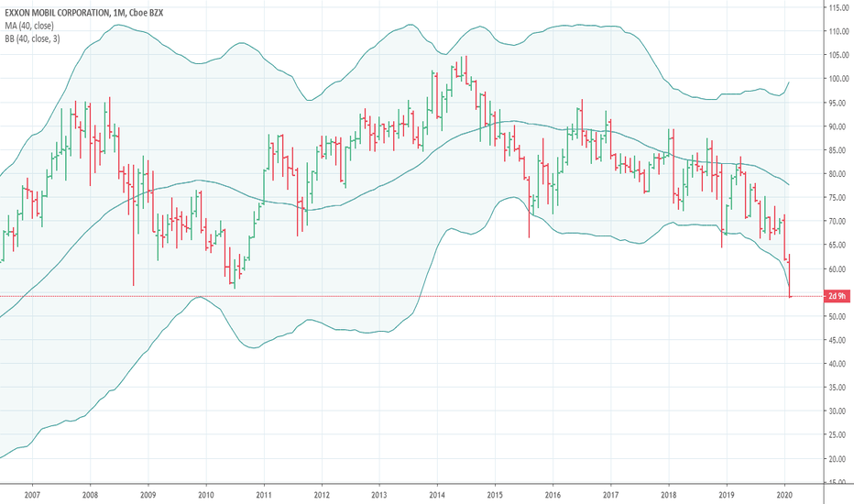Viewport: 854px width, 504px height.
Task: Click the 2017 label on time axis
Action: [610, 495]
